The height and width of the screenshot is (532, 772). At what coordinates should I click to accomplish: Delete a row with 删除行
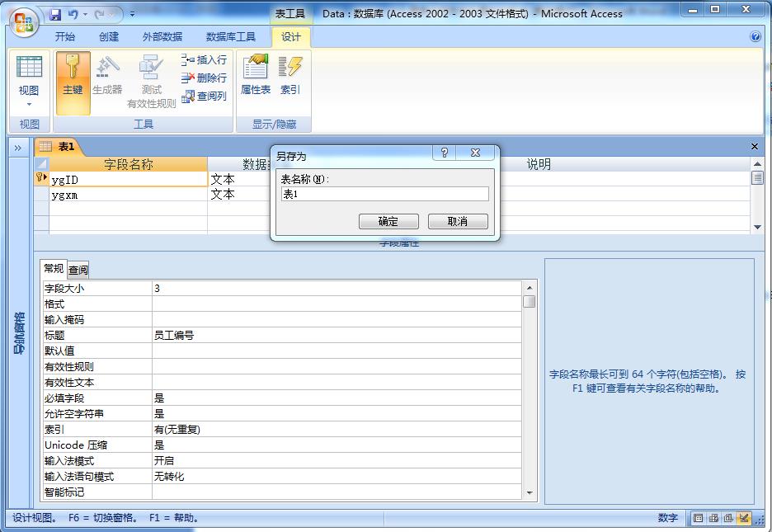point(204,78)
